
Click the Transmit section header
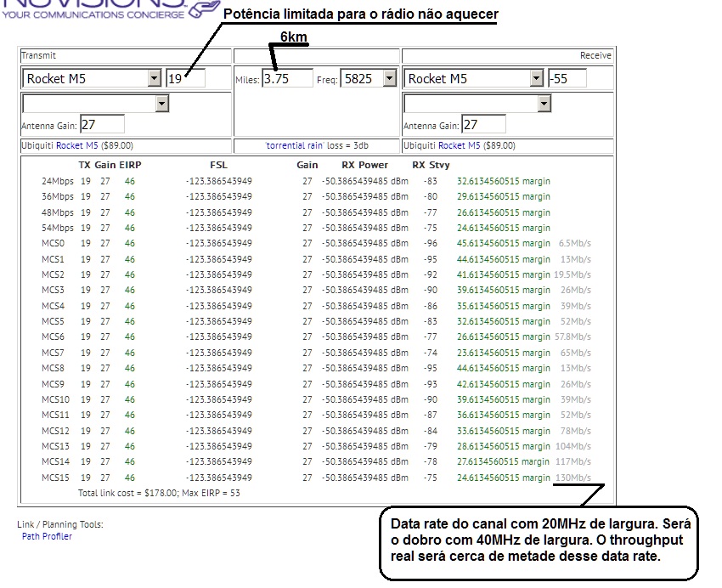(39, 56)
